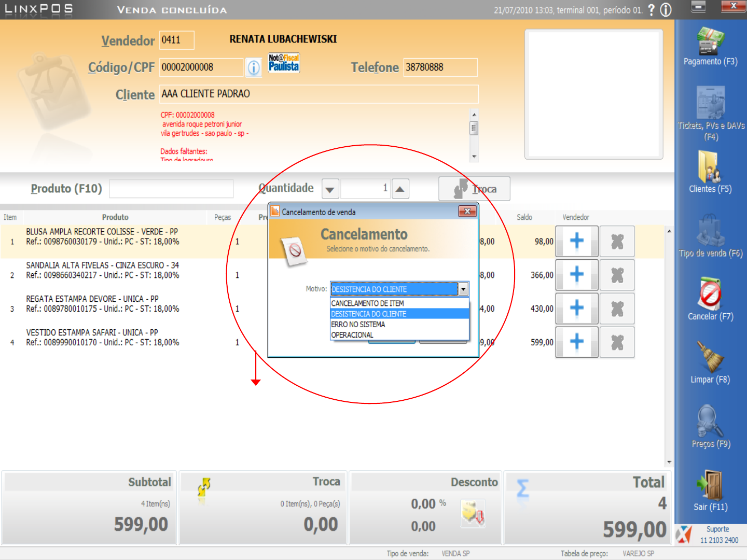Click the Vendedor column header
Image resolution: width=747 pixels, height=560 pixels.
click(x=576, y=217)
